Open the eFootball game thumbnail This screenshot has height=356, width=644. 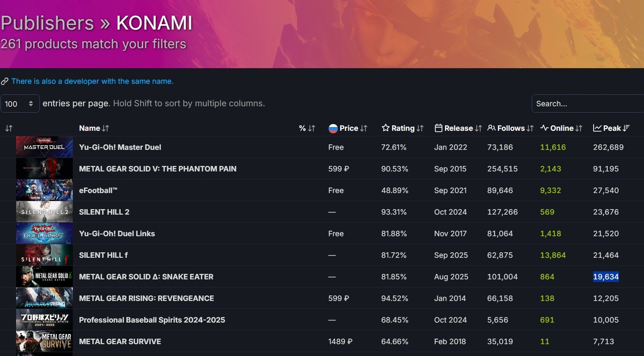point(45,190)
